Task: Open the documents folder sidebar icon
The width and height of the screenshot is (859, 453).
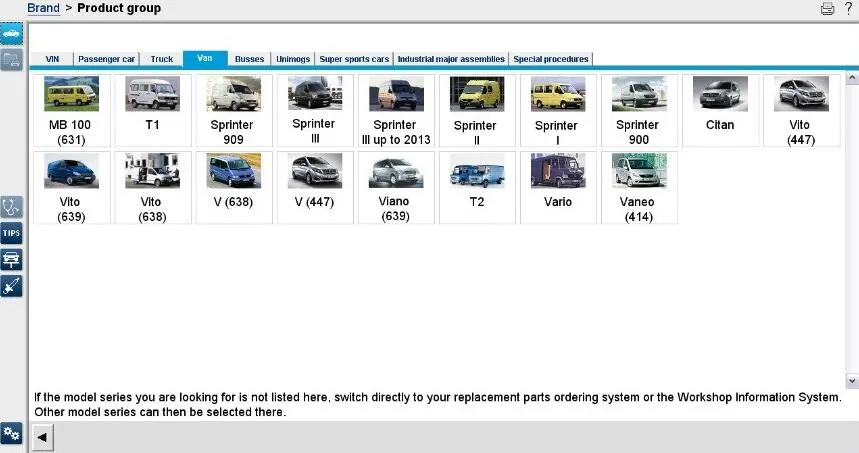Action: tap(12, 60)
